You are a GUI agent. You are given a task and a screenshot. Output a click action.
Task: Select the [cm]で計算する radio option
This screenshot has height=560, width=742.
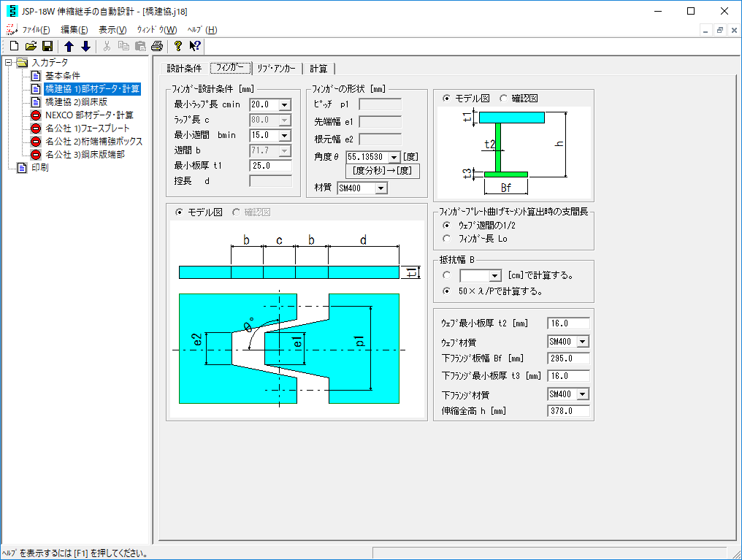point(448,275)
